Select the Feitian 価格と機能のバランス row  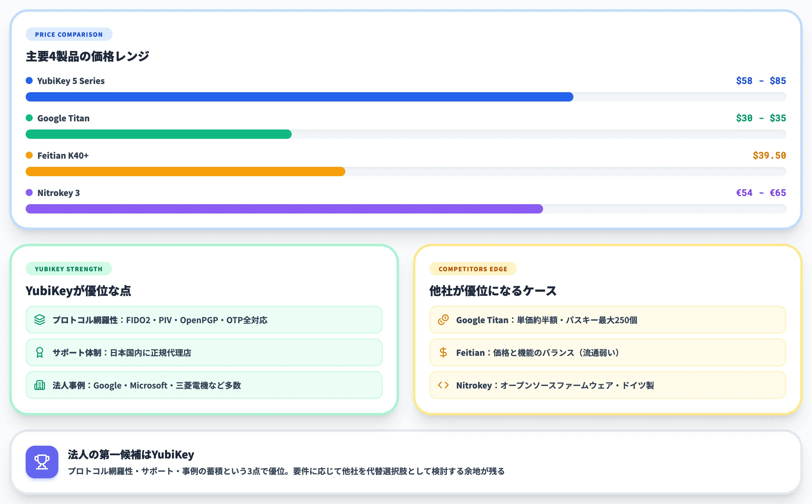[x=608, y=352]
